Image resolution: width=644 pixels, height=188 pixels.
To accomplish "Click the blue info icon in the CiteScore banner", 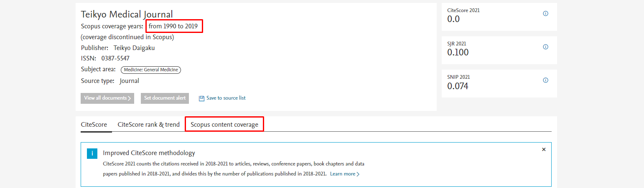I will 92,153.
